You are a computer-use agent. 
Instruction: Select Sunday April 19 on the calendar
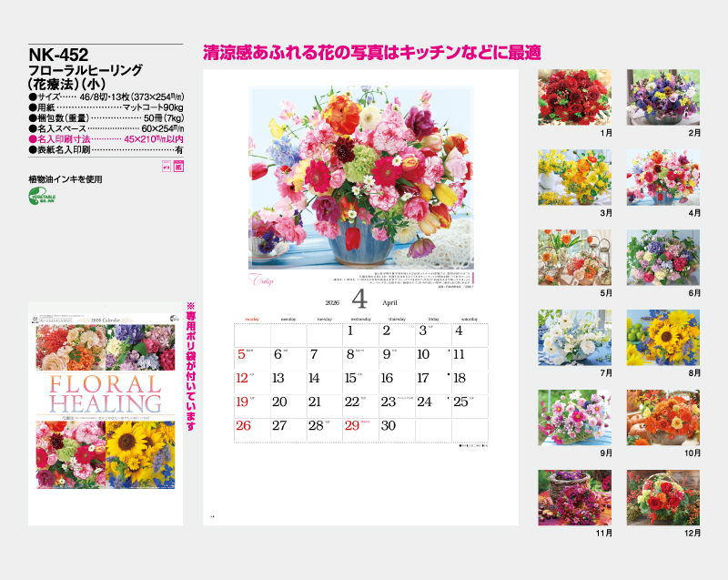(242, 402)
